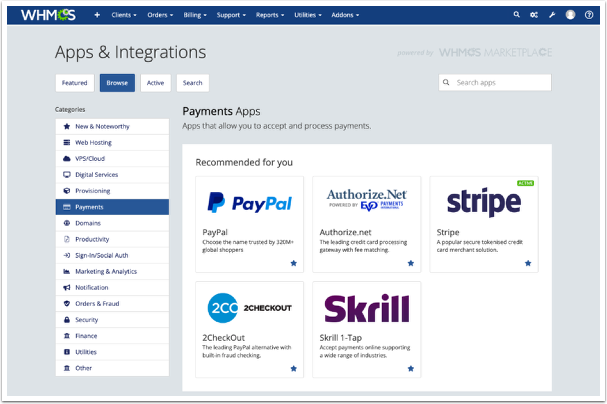
Task: Open the automation gears icon
Action: point(534,15)
